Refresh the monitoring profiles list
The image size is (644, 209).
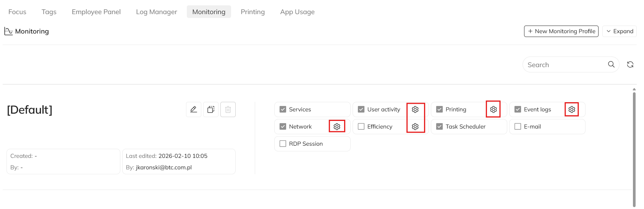[x=630, y=64]
